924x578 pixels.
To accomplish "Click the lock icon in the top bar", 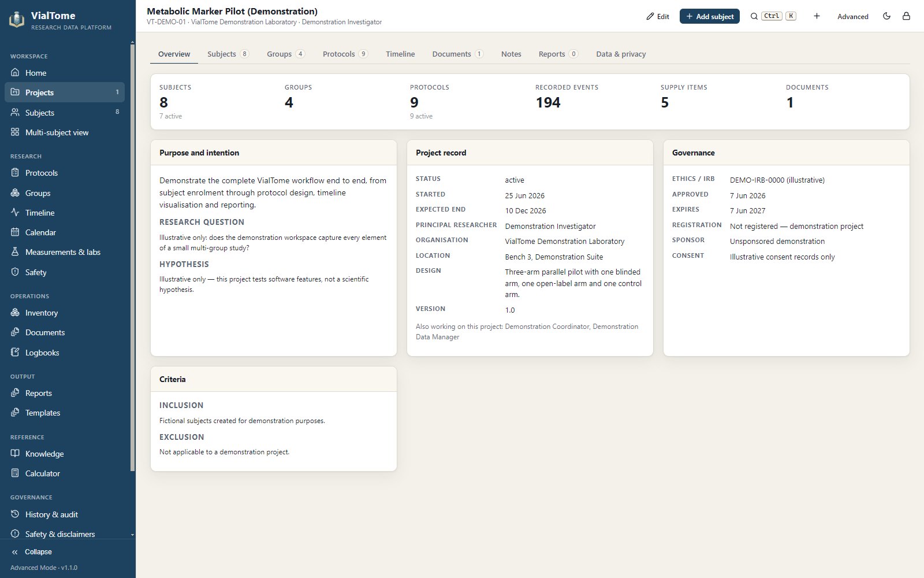I will click(x=906, y=16).
